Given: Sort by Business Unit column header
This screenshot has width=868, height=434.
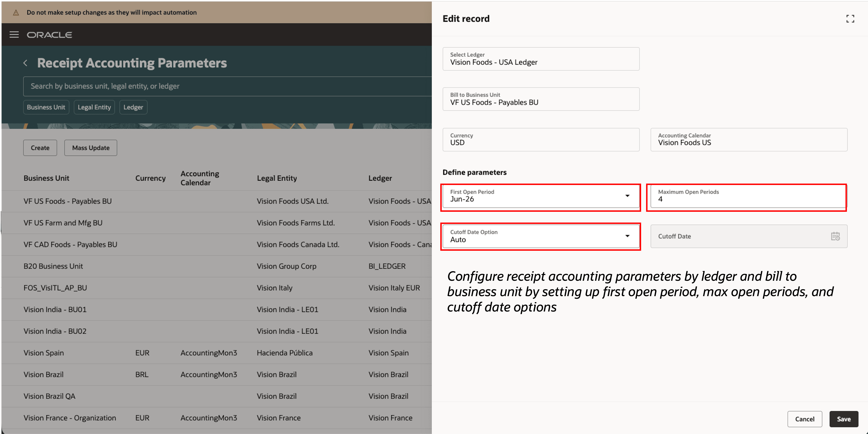Looking at the screenshot, I should 46,178.
